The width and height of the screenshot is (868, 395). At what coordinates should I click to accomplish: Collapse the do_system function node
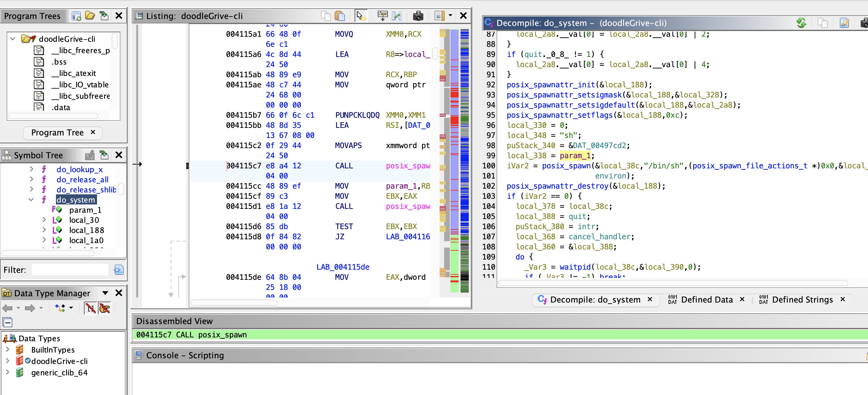pyautogui.click(x=31, y=200)
